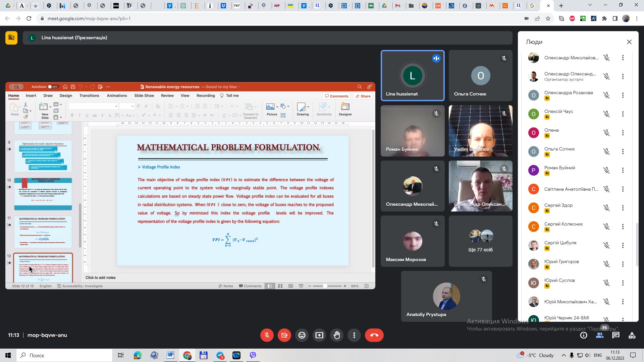Open more options menu in meeting bar
Screen dimensions: 644x362
tap(354, 335)
